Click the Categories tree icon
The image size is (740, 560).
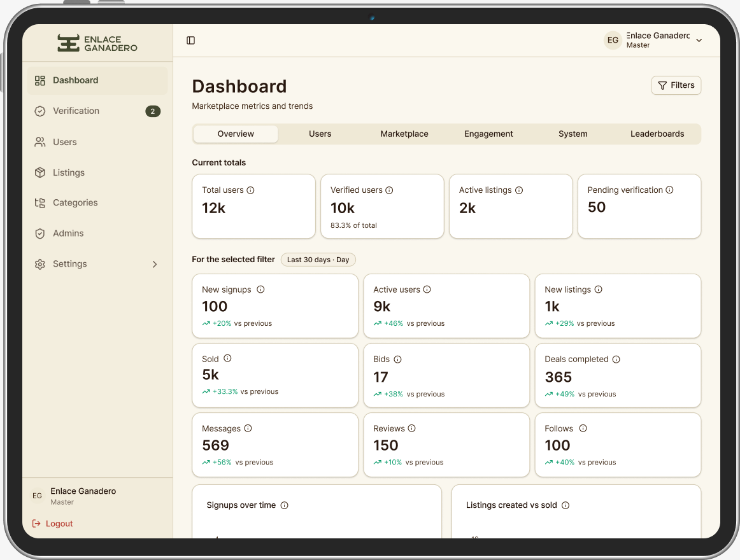point(40,203)
